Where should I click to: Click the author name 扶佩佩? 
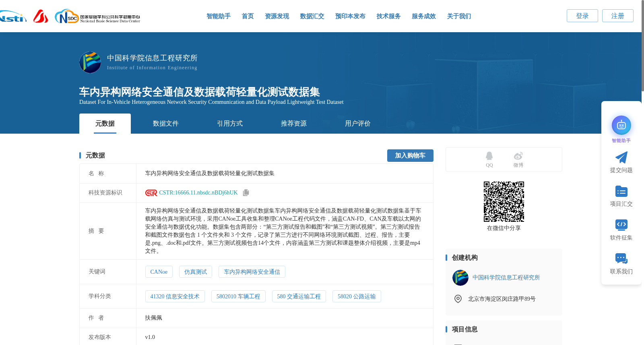pyautogui.click(x=154, y=318)
